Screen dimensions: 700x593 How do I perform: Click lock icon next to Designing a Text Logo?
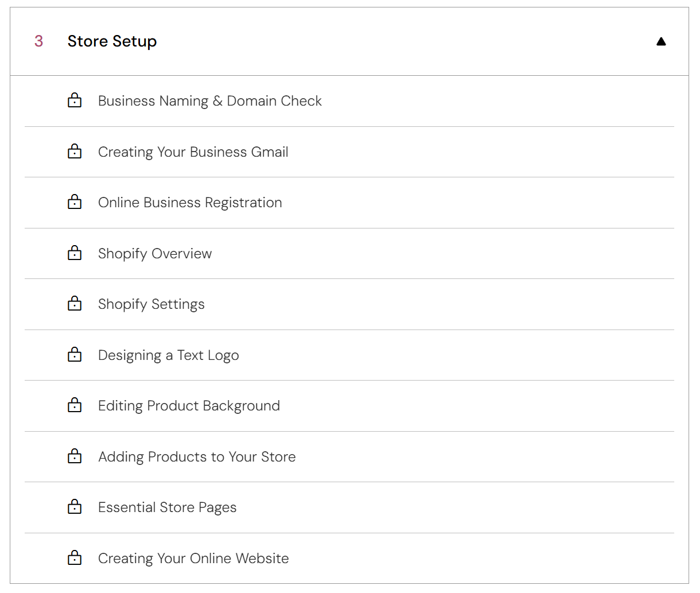pyautogui.click(x=75, y=355)
